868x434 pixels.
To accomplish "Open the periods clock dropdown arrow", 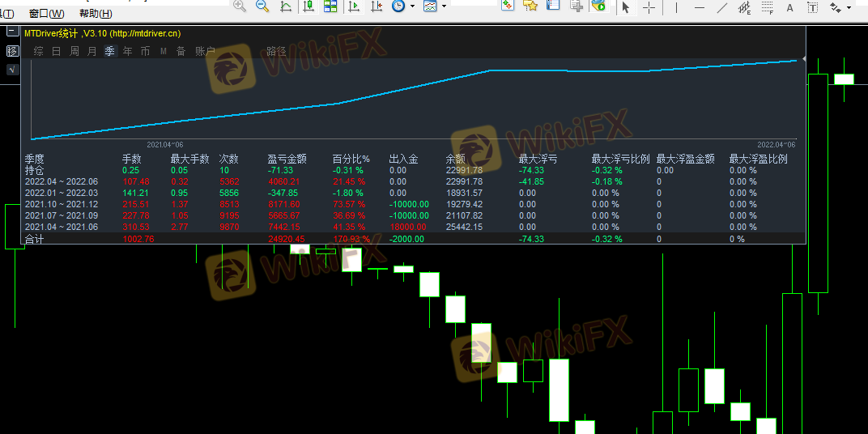I will (x=413, y=6).
